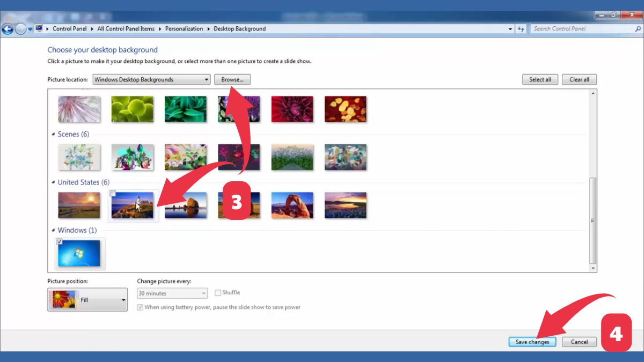Select the lighthouse wallpaper thumbnail
The height and width of the screenshot is (362, 644).
click(133, 205)
